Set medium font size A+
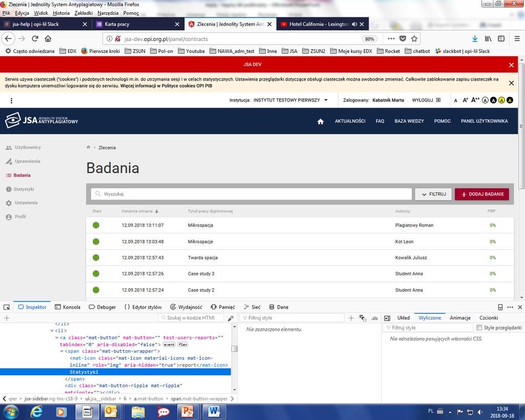 pos(465,100)
